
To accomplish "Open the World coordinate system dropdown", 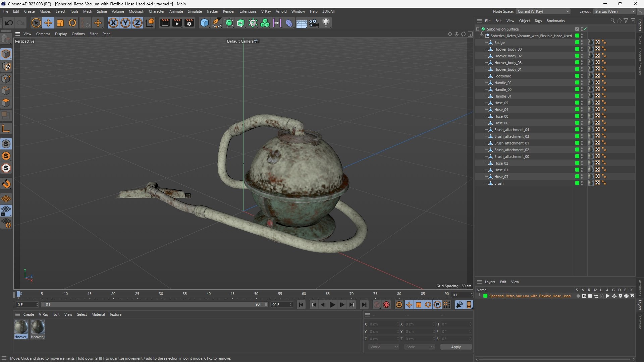I will pyautogui.click(x=383, y=347).
